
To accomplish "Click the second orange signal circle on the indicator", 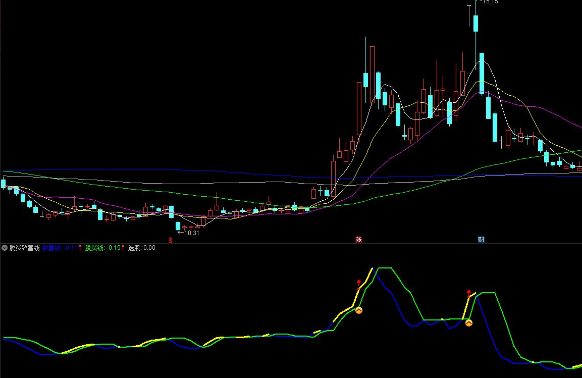I will point(469,323).
